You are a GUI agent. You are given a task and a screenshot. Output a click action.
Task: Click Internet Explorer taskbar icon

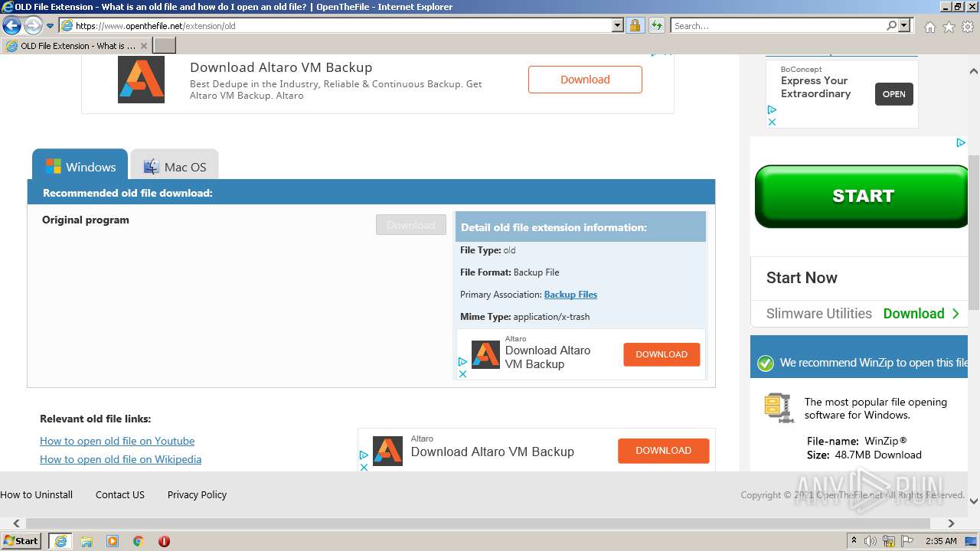click(x=60, y=541)
